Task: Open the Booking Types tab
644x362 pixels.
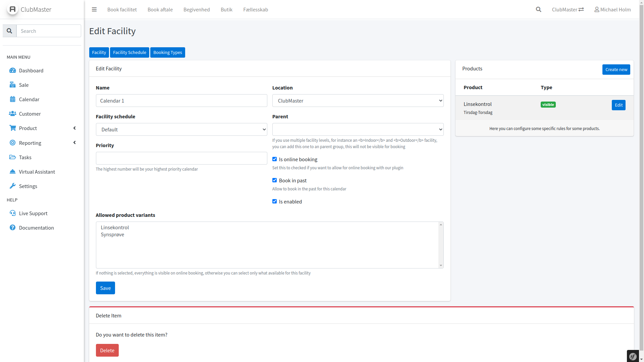Action: coord(167,52)
